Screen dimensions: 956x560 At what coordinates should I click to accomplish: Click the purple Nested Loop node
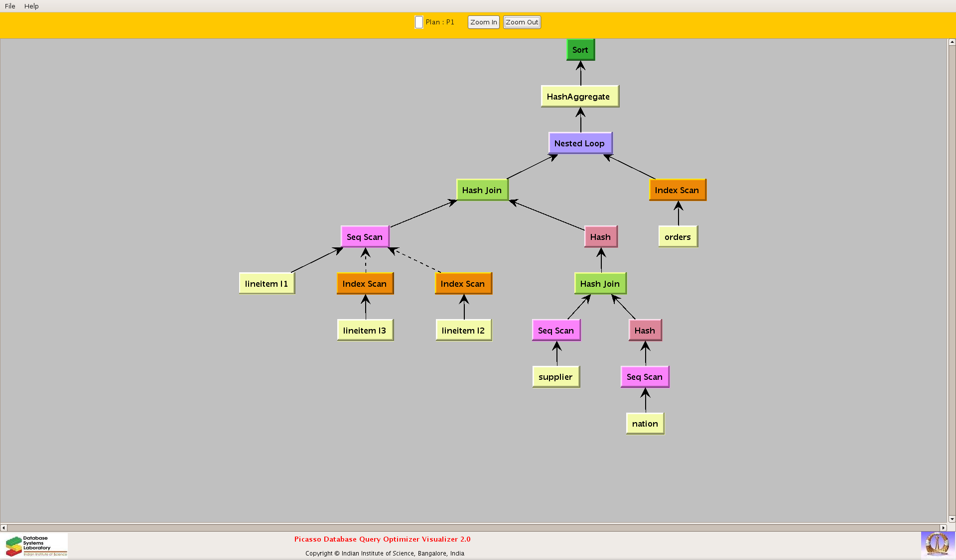click(580, 143)
